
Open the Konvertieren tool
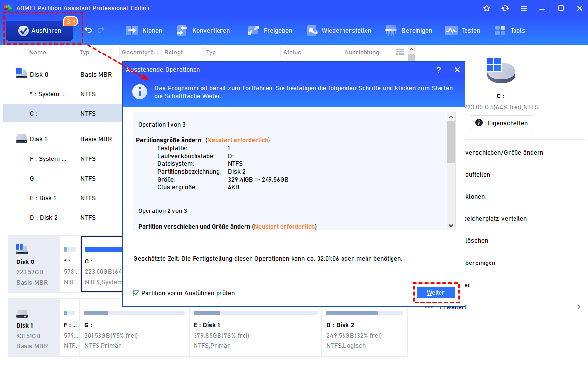[182, 30]
